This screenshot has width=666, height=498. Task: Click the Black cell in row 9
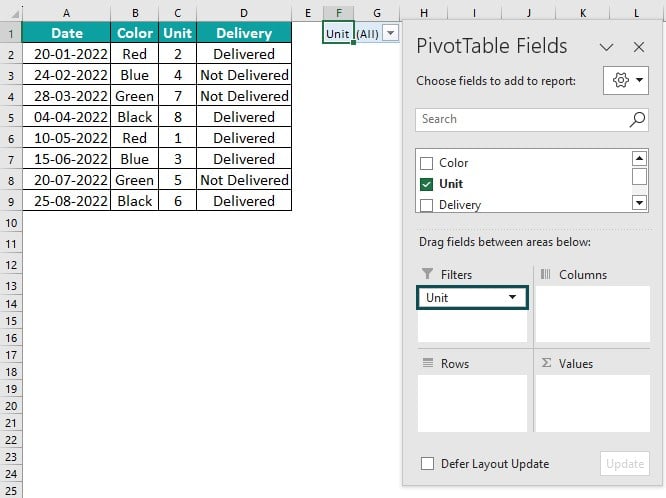[135, 201]
